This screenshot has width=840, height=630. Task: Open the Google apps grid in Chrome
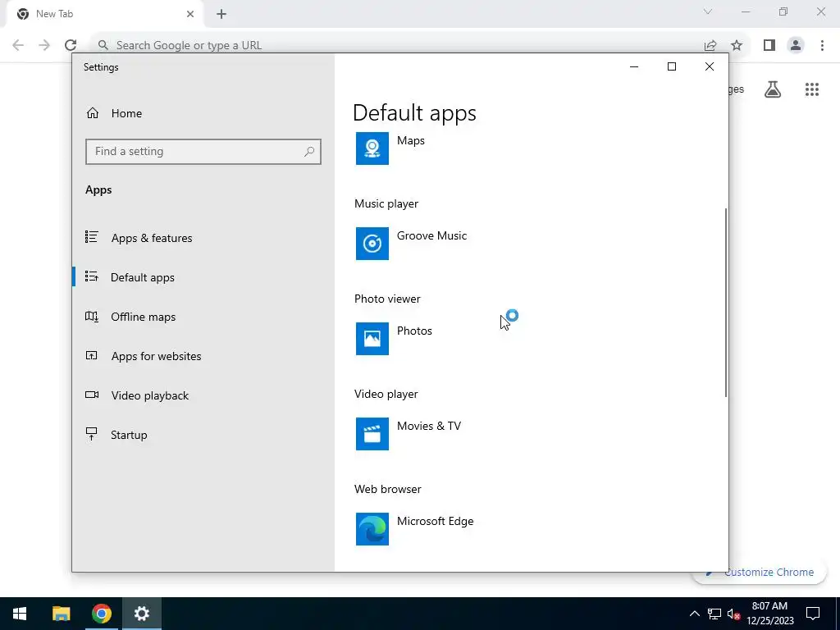point(812,89)
